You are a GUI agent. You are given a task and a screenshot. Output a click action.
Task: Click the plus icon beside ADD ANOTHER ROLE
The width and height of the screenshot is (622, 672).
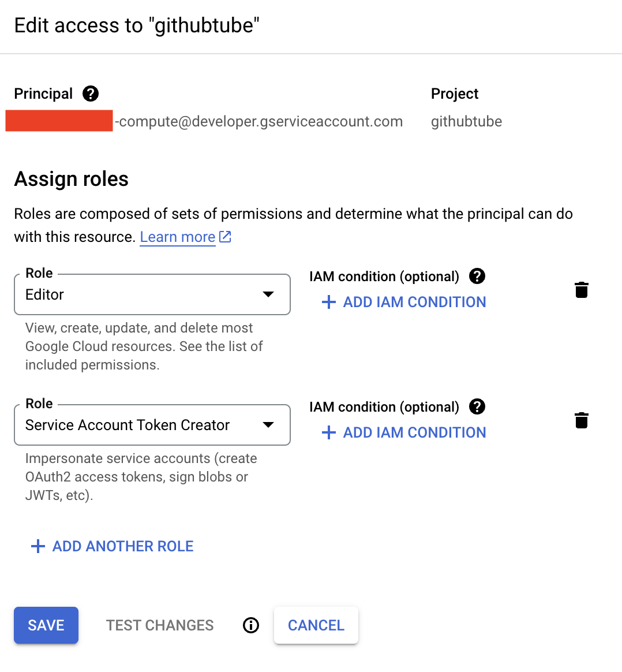point(38,546)
